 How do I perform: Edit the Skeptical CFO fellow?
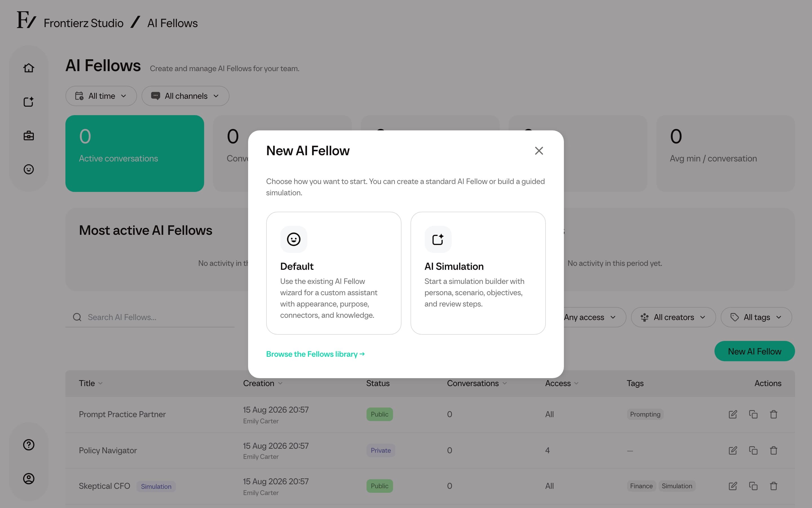[733, 486]
